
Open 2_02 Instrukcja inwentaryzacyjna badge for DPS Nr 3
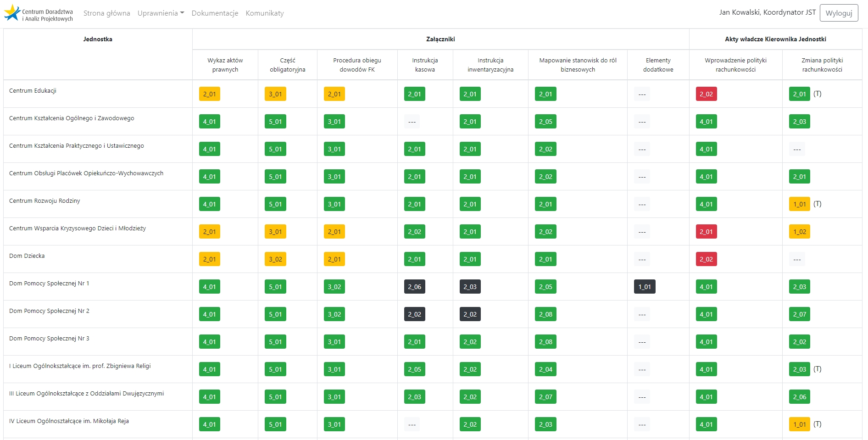[470, 342]
